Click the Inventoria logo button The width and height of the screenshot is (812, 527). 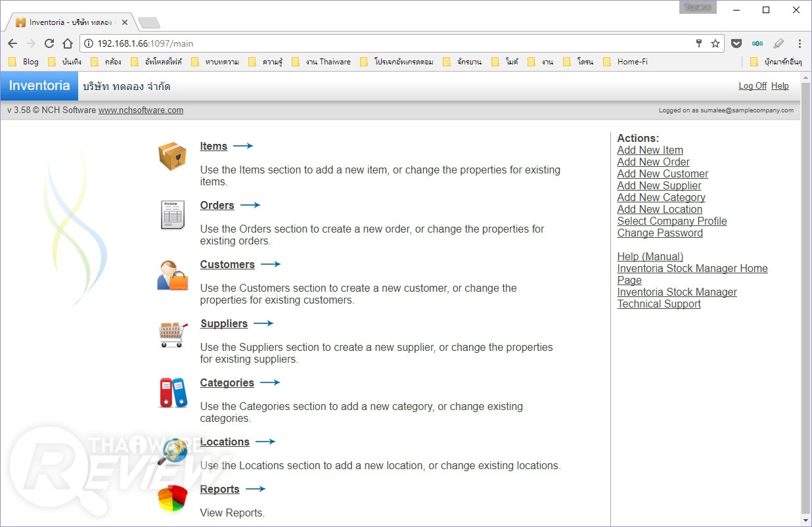click(x=39, y=86)
